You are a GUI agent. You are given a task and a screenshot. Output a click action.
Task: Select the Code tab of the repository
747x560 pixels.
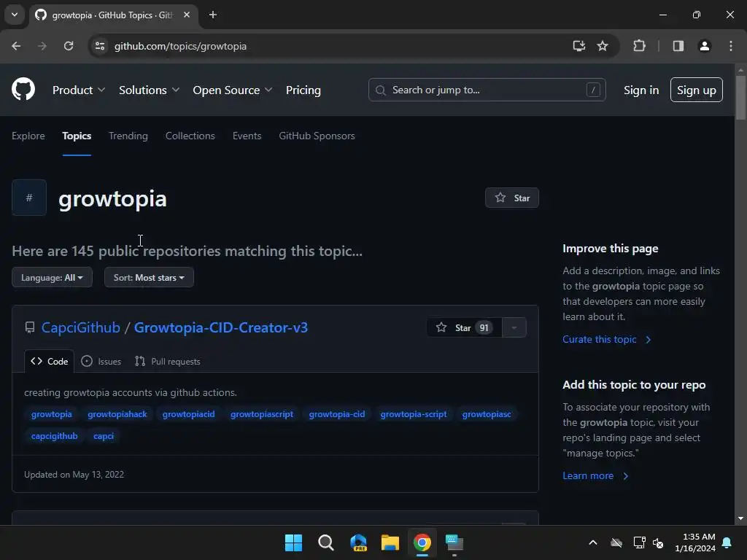coord(50,361)
